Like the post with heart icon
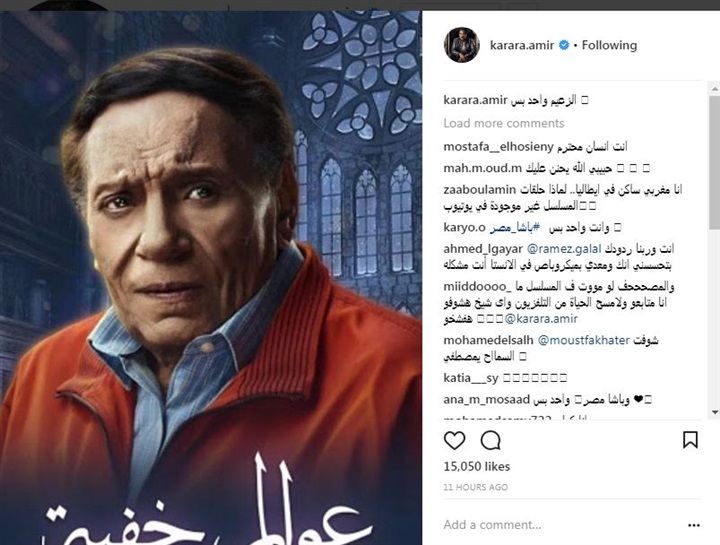 click(x=455, y=440)
